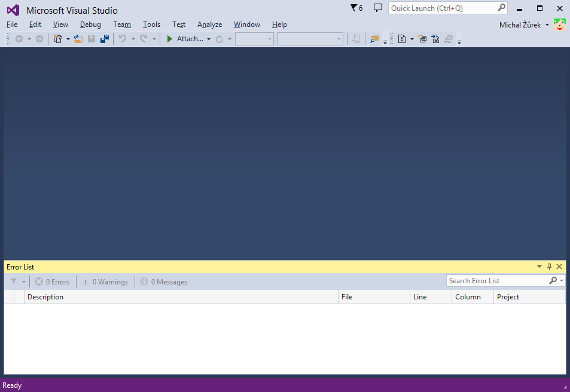The image size is (570, 392).
Task: Click the Michal Žůrek account name
Action: [520, 24]
